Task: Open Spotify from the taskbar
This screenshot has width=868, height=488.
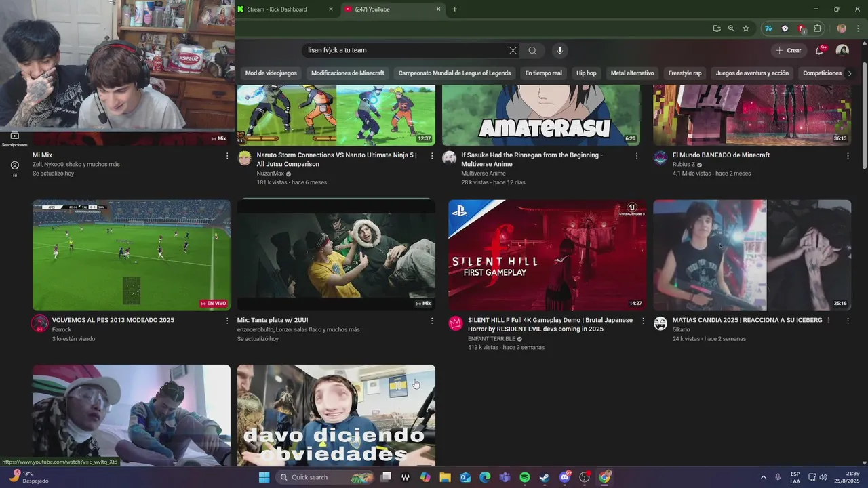Action: pyautogui.click(x=524, y=477)
